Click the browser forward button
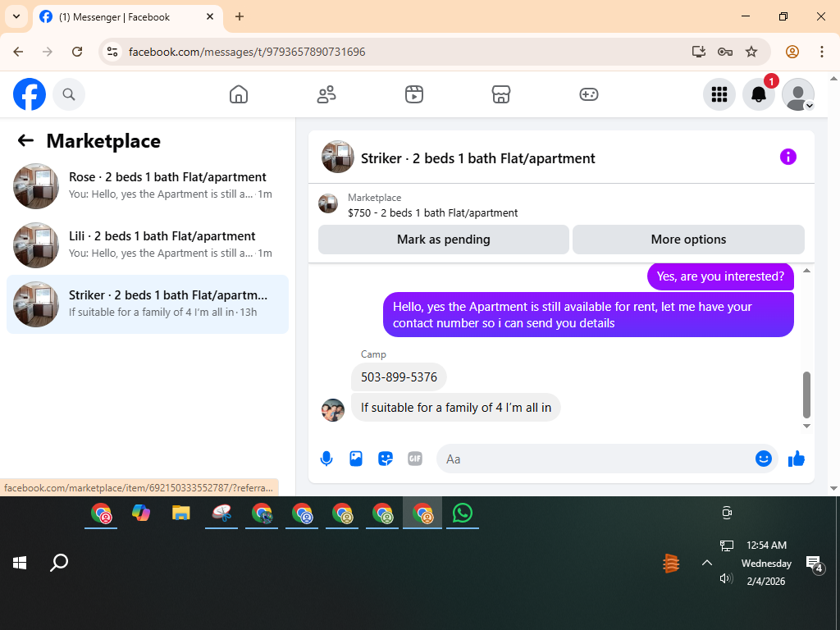Image resolution: width=840 pixels, height=630 pixels. (48, 52)
